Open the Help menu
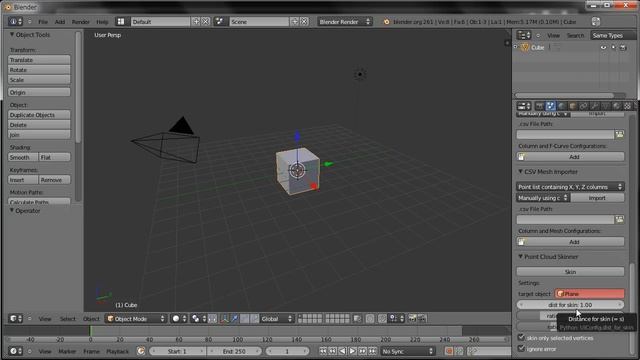 coord(102,22)
